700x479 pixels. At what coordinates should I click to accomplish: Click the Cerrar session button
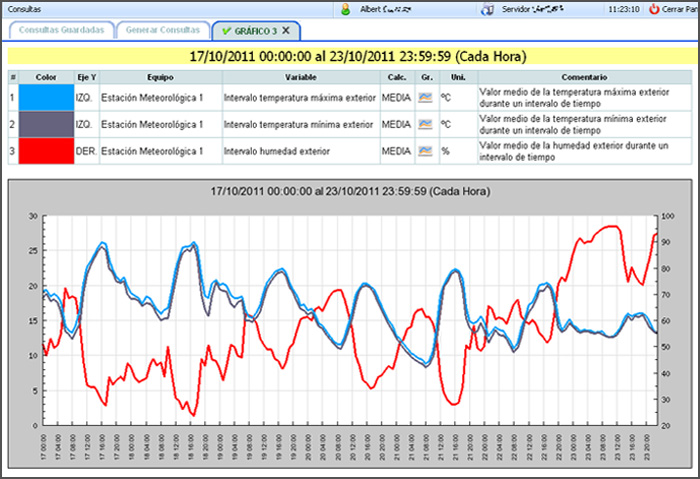pos(674,9)
